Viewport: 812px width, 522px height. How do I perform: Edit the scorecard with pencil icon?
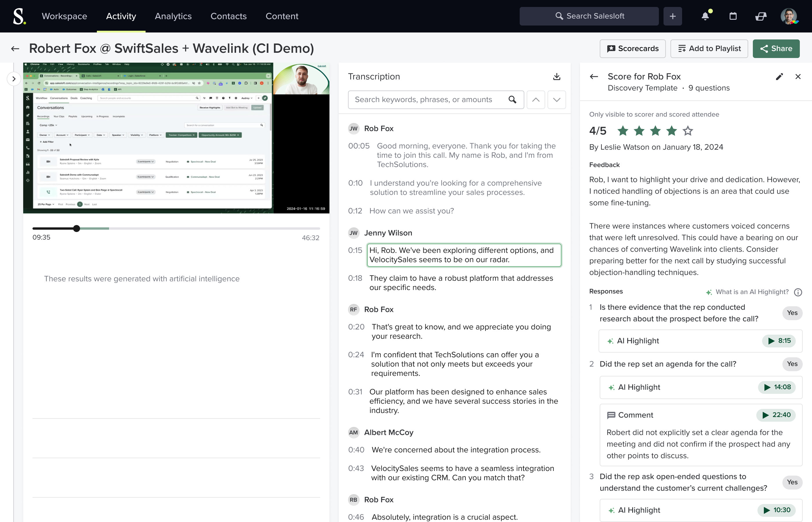(779, 77)
